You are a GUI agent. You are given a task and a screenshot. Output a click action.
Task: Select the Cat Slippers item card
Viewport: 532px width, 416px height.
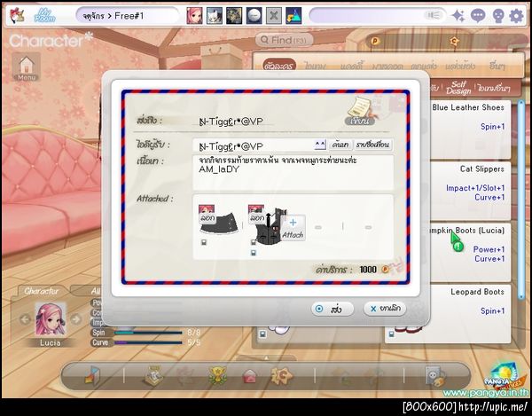[x=470, y=191]
